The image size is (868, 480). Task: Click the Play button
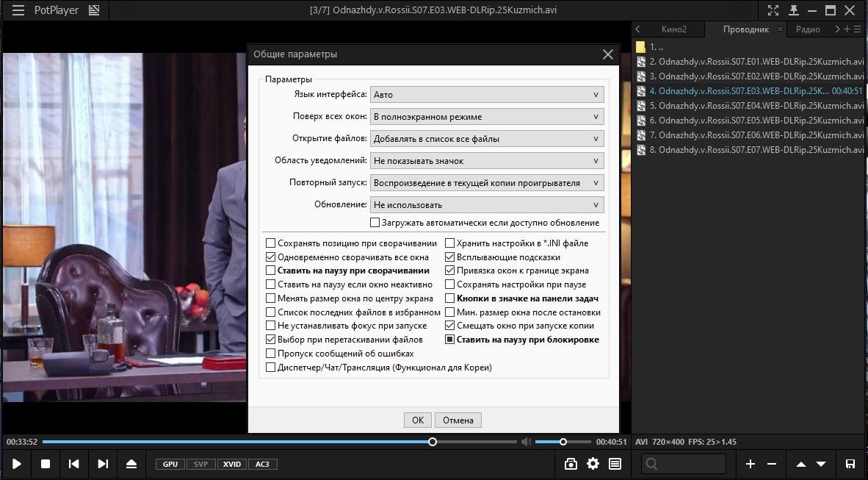16,464
